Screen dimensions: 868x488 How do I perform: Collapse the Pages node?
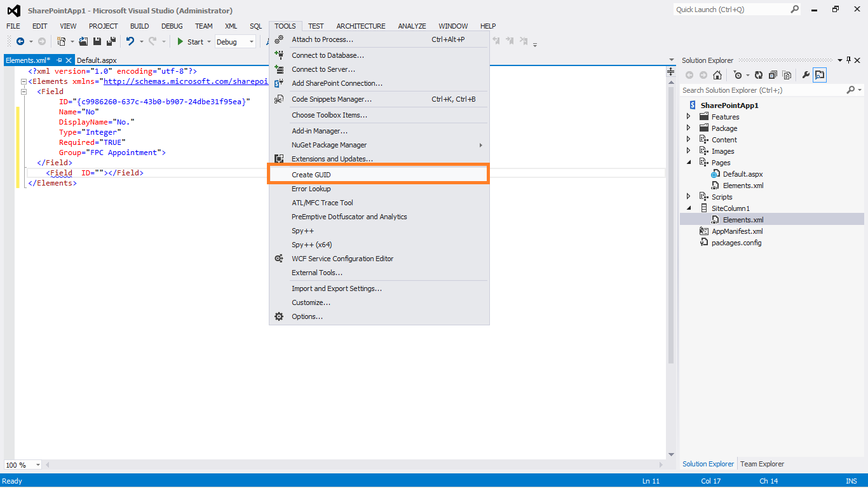pos(689,163)
